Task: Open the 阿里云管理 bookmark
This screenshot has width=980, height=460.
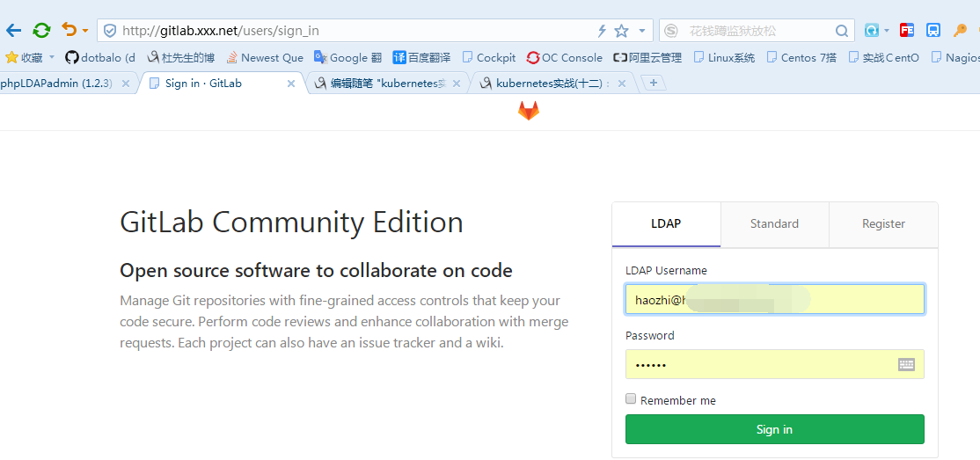Action: pos(647,57)
